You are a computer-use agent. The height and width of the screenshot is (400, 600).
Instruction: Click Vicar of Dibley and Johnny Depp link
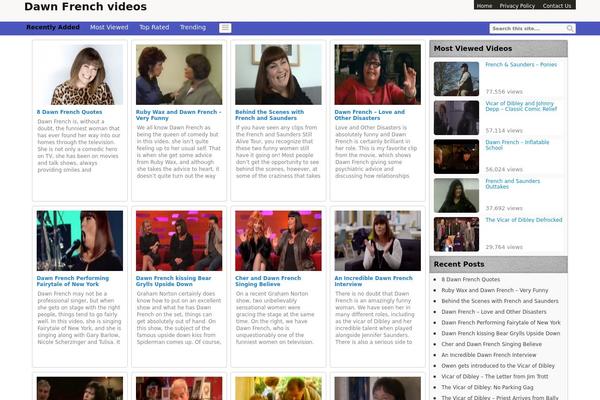pyautogui.click(x=521, y=106)
